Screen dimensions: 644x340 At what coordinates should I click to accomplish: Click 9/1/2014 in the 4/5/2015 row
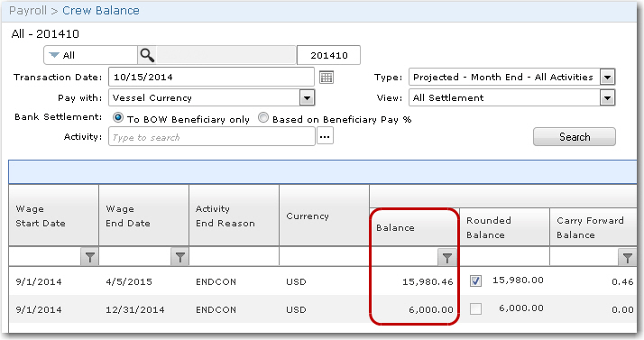pos(39,282)
